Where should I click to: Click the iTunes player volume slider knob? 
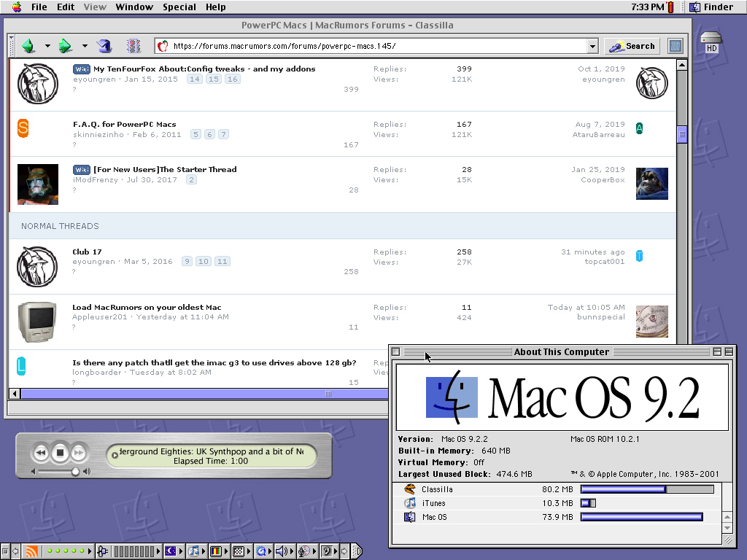75,472
